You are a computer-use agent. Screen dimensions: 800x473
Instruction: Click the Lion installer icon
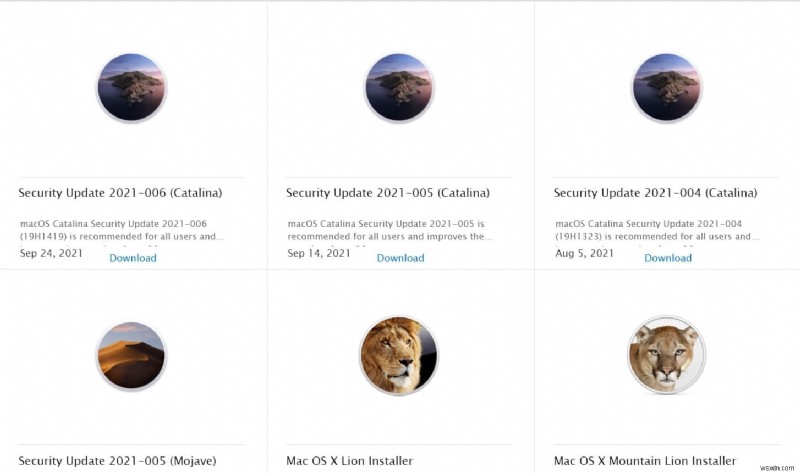pyautogui.click(x=399, y=356)
